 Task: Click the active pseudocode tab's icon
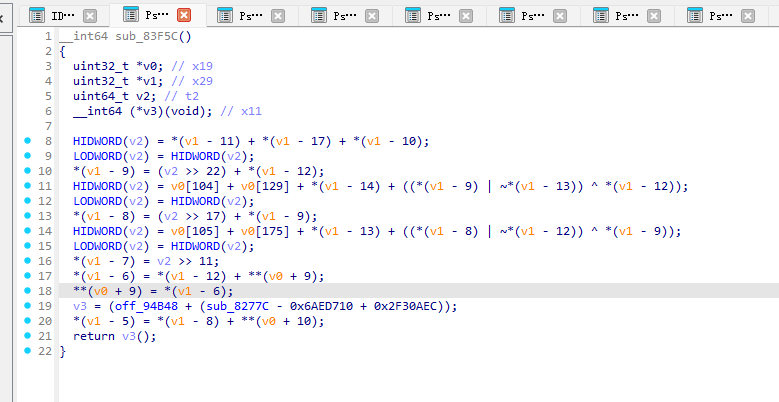point(130,16)
